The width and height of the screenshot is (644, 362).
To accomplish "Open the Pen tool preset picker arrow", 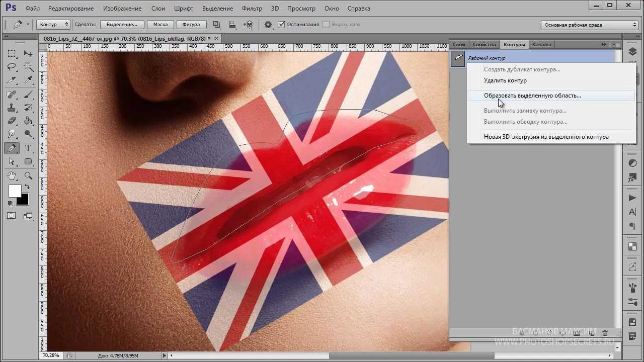I will (x=28, y=24).
